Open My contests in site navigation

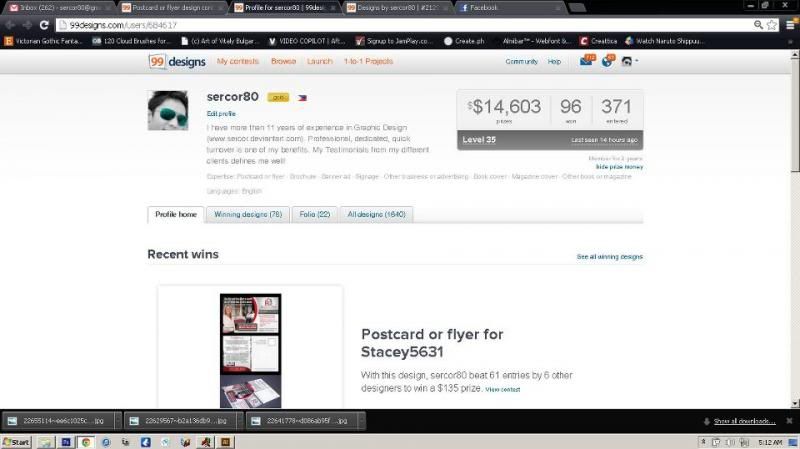pyautogui.click(x=238, y=61)
